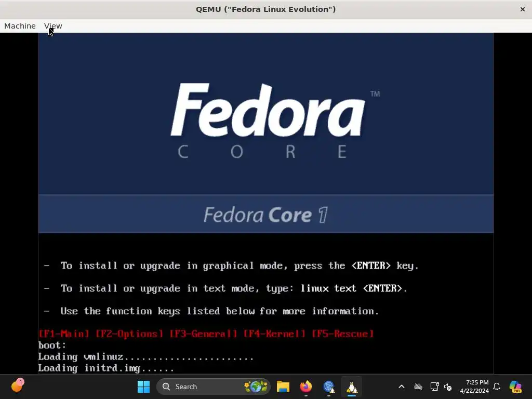Viewport: 532px width, 399px height.
Task: Click the 'Fedora Core 1' banner text
Action: pos(265,215)
